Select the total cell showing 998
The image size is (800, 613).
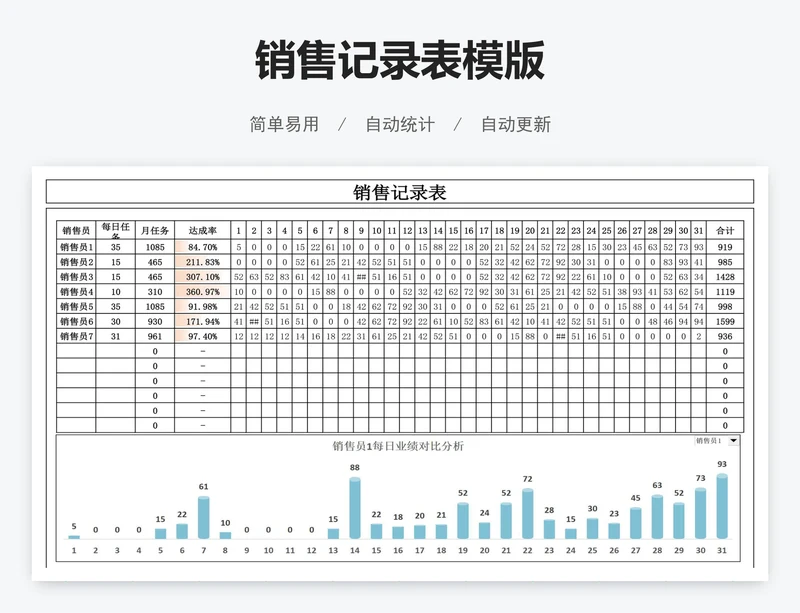(x=725, y=306)
